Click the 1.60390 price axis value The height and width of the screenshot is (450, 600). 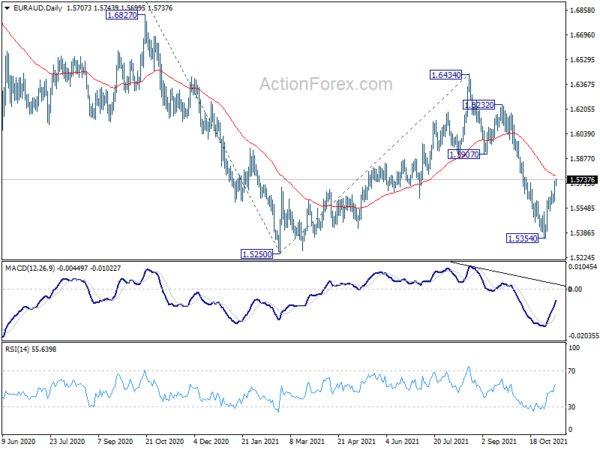pos(582,134)
